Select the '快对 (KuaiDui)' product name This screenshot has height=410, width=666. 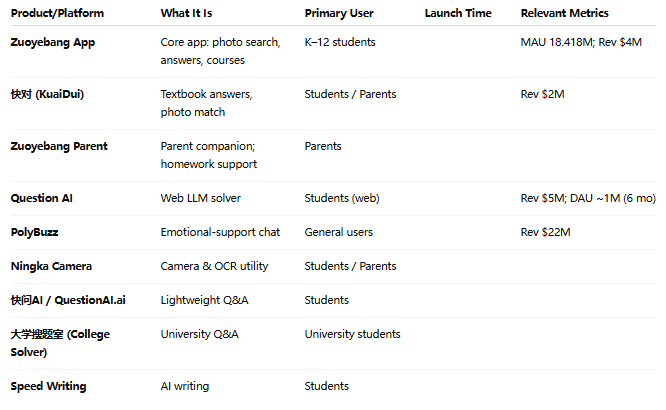click(x=47, y=94)
